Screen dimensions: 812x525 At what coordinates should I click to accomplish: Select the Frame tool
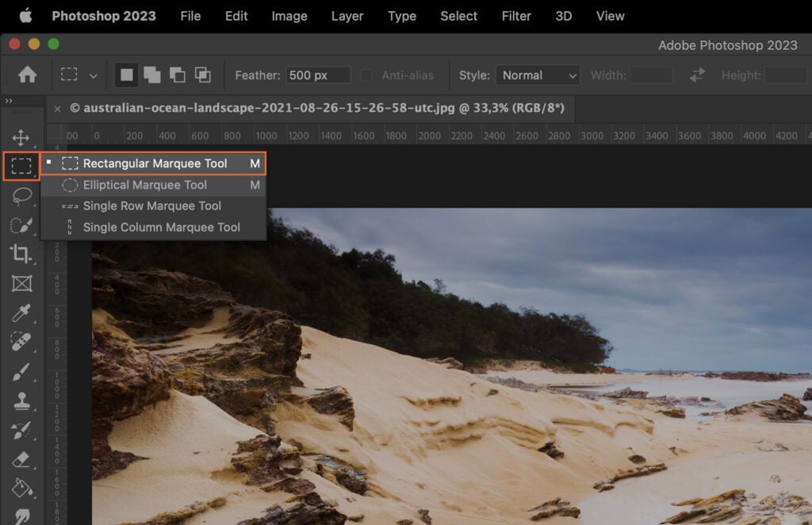[x=22, y=284]
